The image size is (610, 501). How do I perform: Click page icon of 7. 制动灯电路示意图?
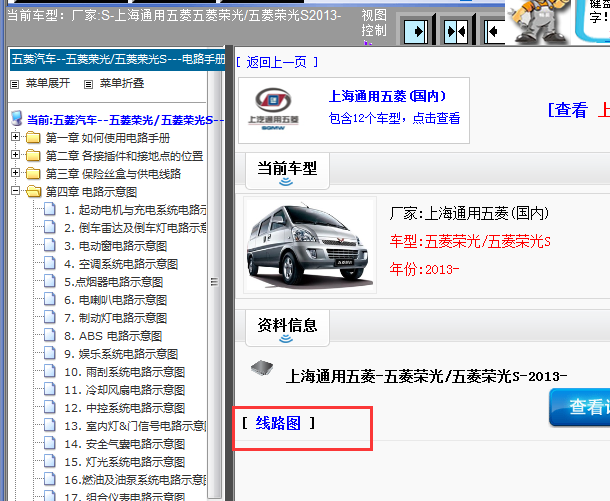point(50,317)
